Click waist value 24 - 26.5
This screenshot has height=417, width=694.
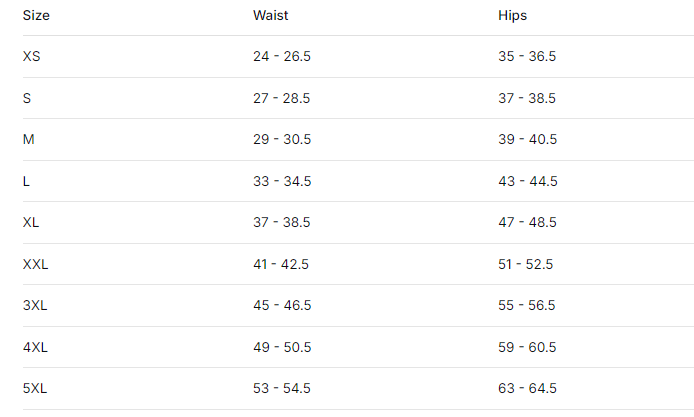(x=282, y=57)
